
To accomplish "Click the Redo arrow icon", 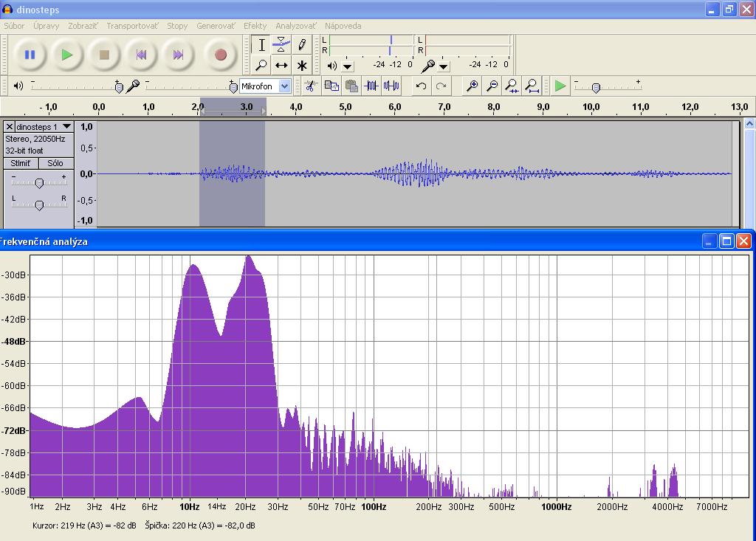I will pyautogui.click(x=441, y=86).
